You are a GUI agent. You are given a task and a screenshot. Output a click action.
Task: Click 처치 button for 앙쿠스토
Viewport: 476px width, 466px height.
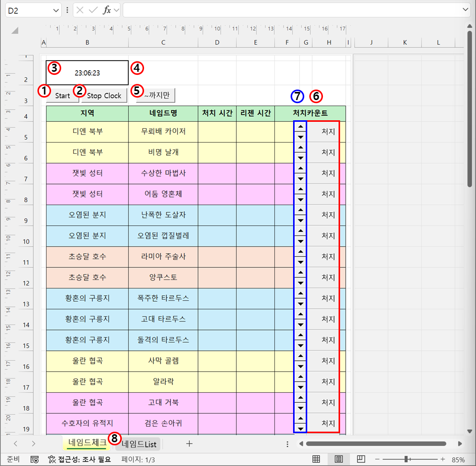coord(323,277)
